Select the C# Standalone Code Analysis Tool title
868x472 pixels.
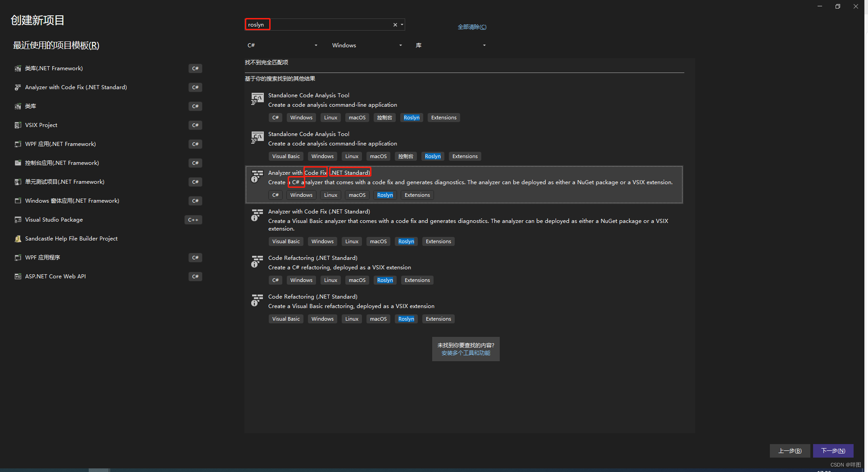(308, 95)
